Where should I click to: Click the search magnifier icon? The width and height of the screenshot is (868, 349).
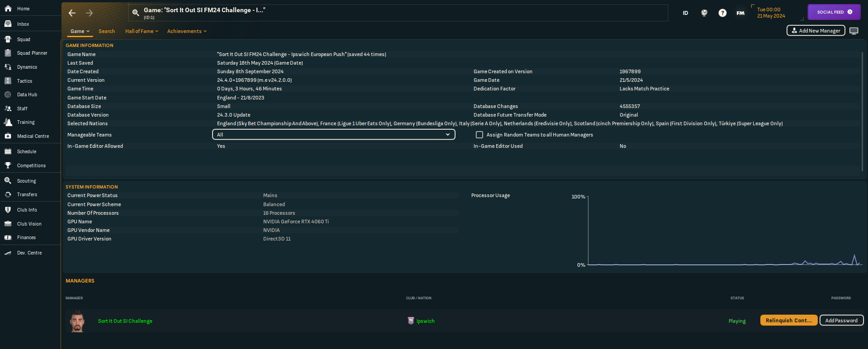tap(135, 13)
